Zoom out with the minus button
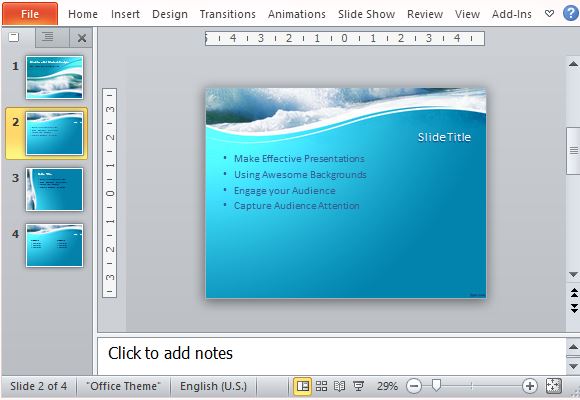The width and height of the screenshot is (580, 400). tap(414, 386)
